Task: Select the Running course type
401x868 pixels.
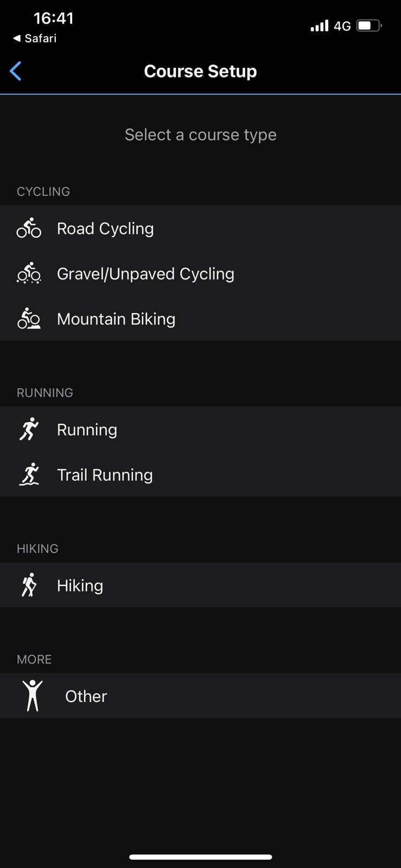Action: tap(87, 430)
